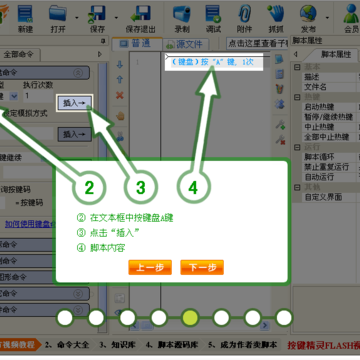Open the 调试 debug tool
This screenshot has width=360, height=360.
(x=213, y=14)
